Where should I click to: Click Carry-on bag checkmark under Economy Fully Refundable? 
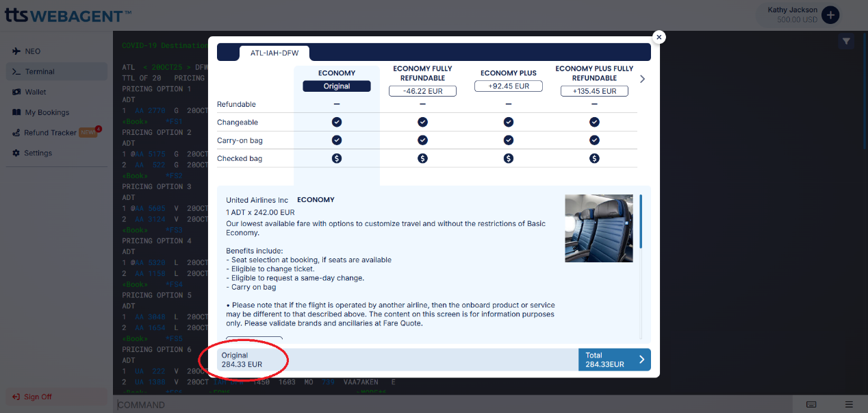click(422, 140)
